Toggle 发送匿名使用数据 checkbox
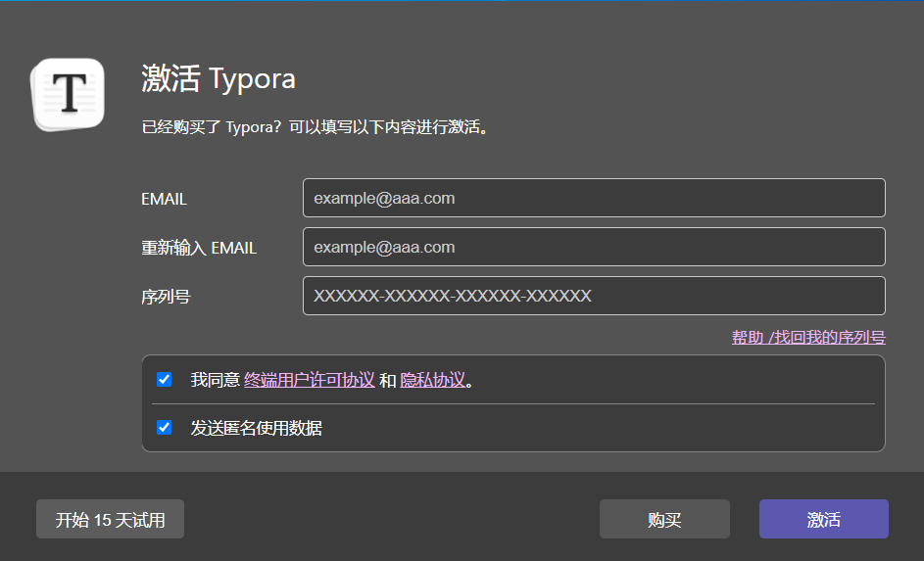 165,428
